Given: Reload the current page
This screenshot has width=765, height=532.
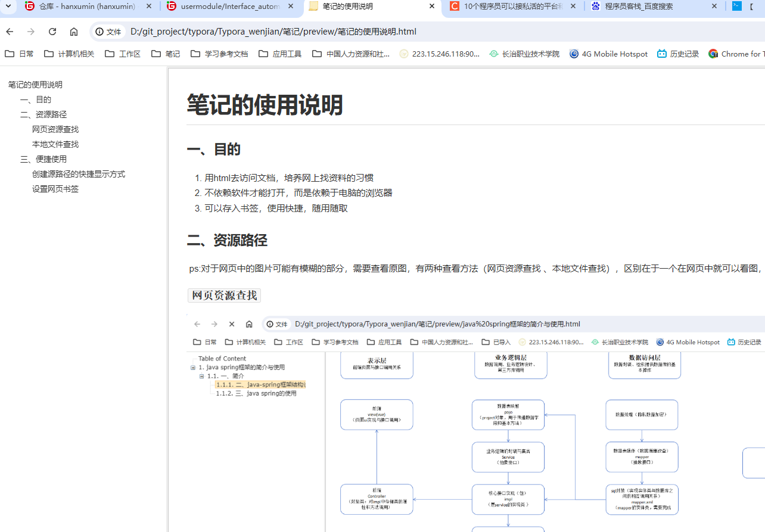Looking at the screenshot, I should point(52,32).
